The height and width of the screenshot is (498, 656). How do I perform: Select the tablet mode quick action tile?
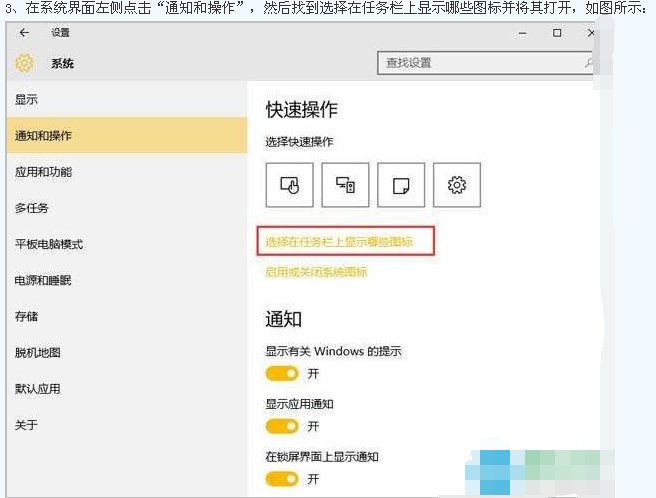pyautogui.click(x=290, y=185)
